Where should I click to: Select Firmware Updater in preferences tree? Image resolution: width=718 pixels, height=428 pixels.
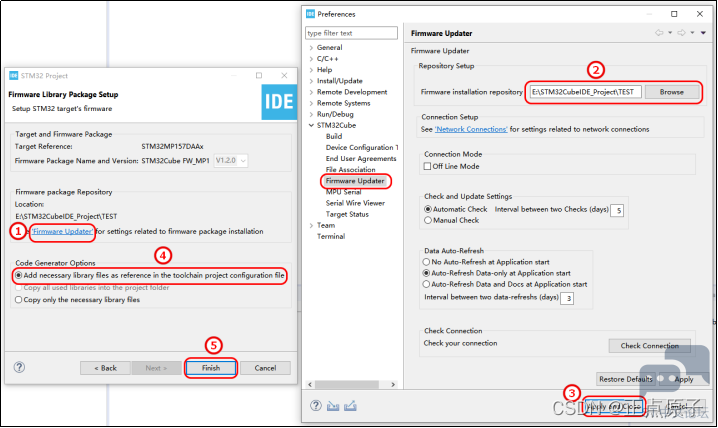pyautogui.click(x=355, y=181)
